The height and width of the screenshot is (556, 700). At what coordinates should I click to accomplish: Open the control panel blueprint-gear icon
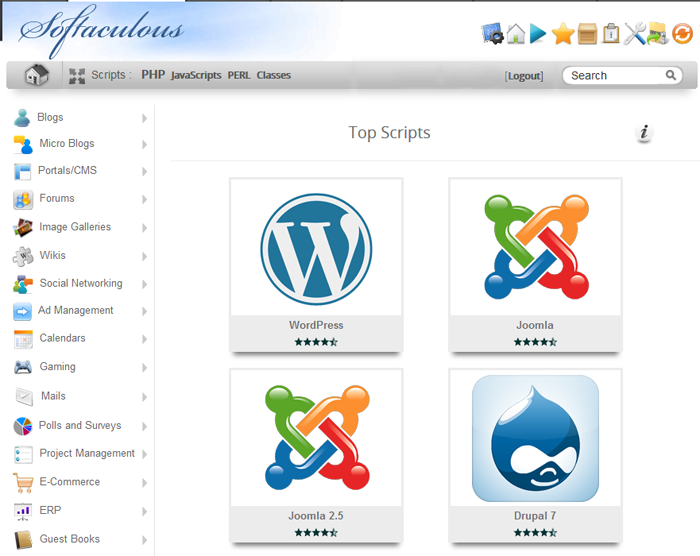(492, 33)
